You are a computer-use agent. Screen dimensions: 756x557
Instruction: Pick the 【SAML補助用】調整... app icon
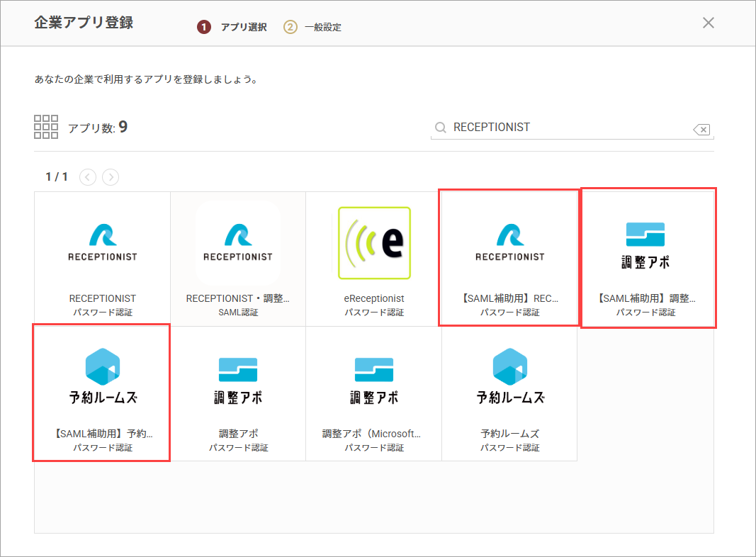(x=645, y=245)
